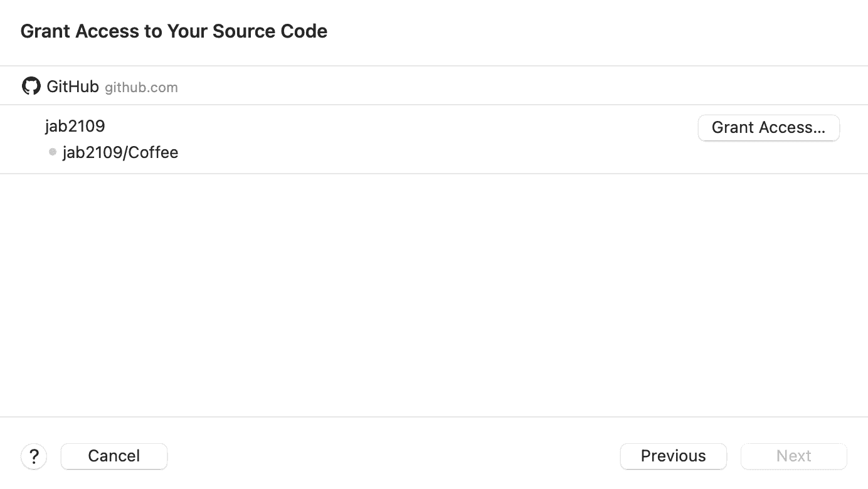Viewport: 868px width, 489px height.
Task: Click the Grant Access... button
Action: click(768, 127)
